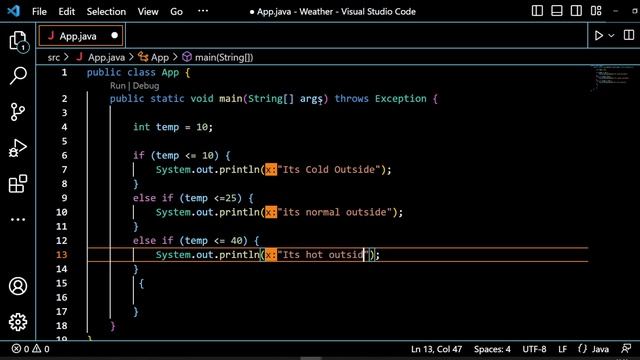Run the Java file with play button
Screen dimensions: 640x360
tap(599, 36)
